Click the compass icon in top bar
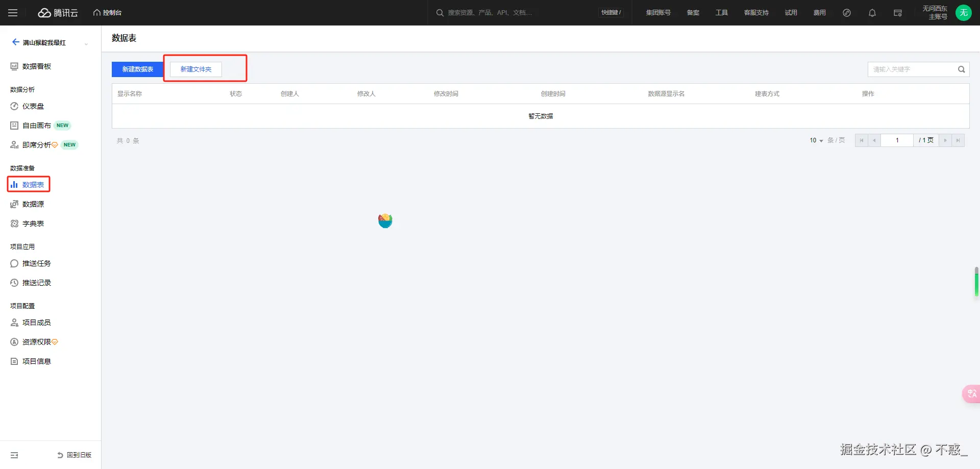Viewport: 980px width, 469px height. coord(847,13)
